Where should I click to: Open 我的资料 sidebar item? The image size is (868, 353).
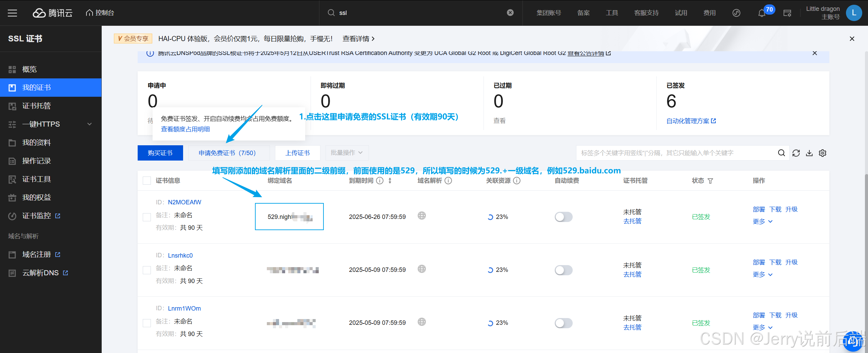[51, 143]
